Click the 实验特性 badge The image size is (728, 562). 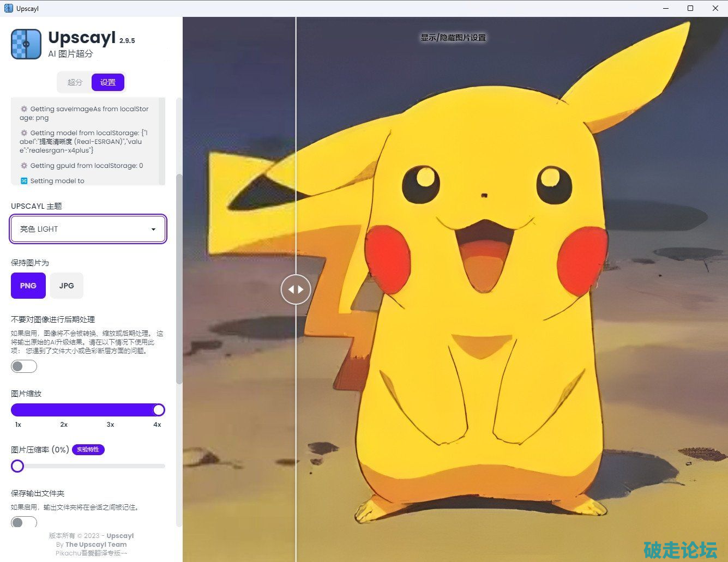[88, 450]
